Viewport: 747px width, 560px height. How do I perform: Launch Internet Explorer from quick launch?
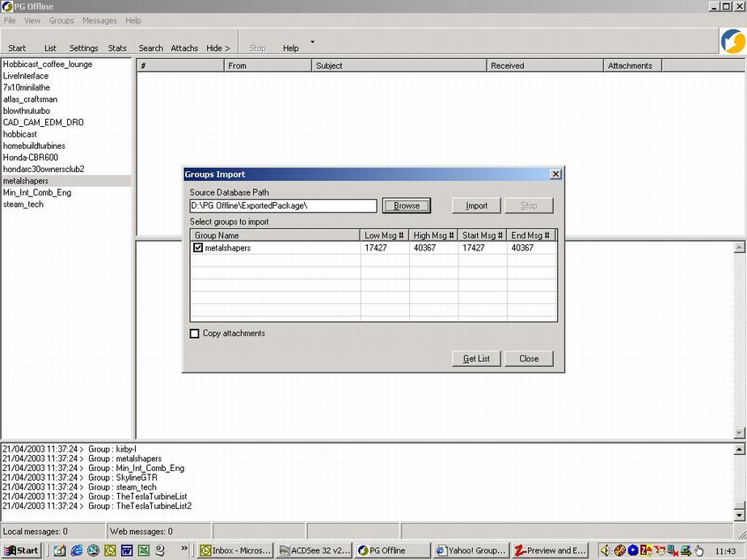click(x=77, y=550)
